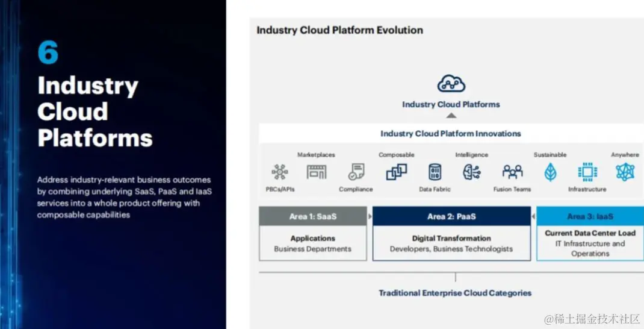The image size is (644, 329).
Task: Click the Infrastructure chip icon
Action: (x=588, y=172)
